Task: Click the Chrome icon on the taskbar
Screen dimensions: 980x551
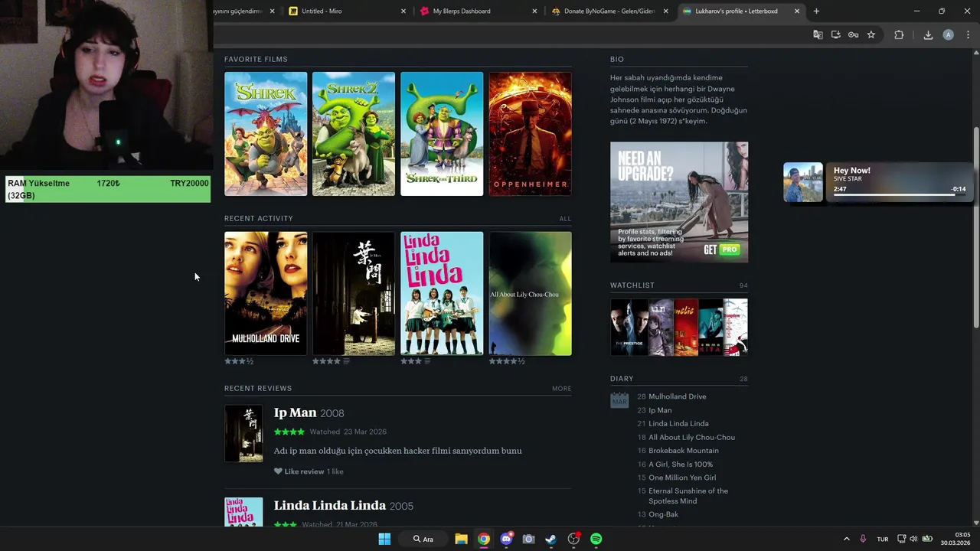Action: [484, 539]
